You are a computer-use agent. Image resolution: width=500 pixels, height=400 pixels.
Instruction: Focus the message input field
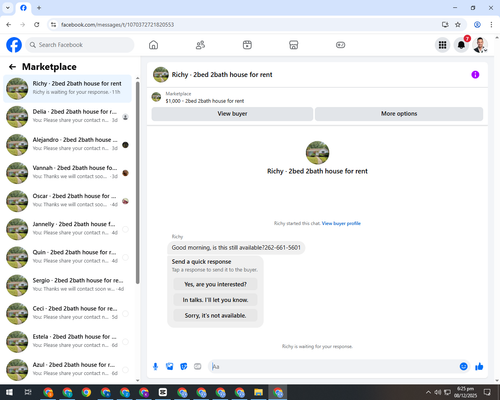(x=333, y=367)
